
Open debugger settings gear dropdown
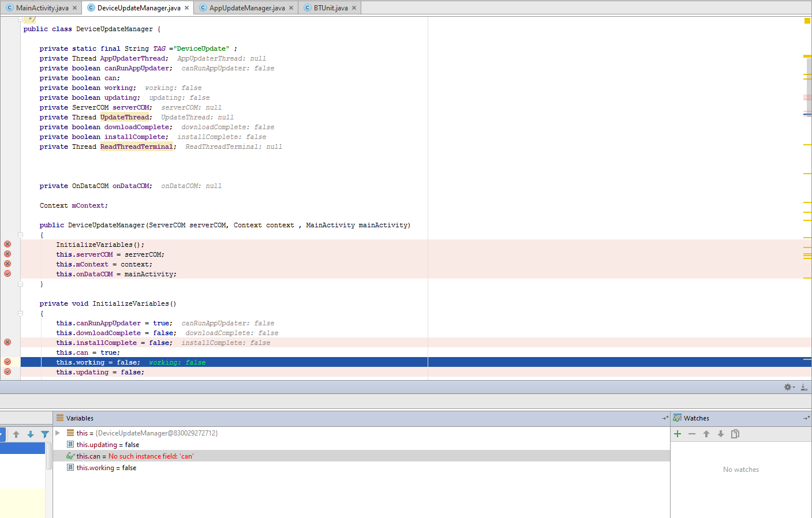(x=789, y=387)
